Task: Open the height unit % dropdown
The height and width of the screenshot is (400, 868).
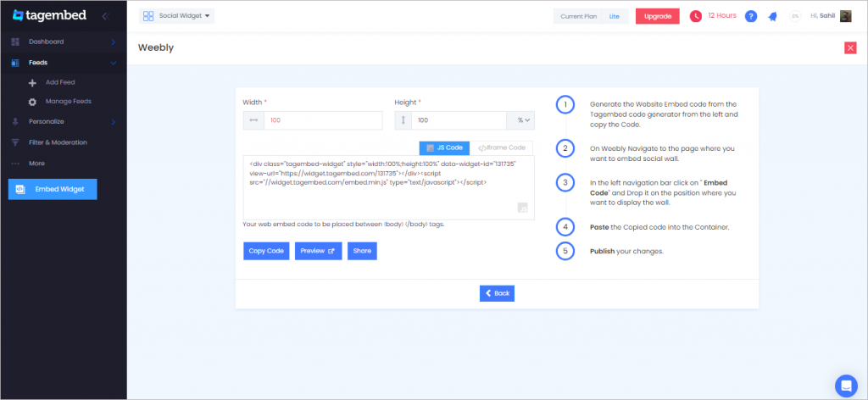Action: point(520,120)
